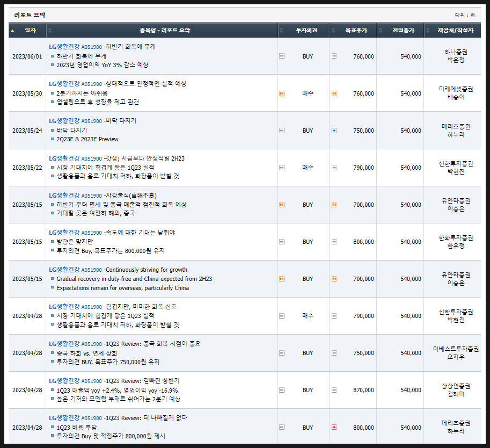Click the sort arrows in 투자의견 header
This screenshot has width=490, height=448.
[x=281, y=30]
